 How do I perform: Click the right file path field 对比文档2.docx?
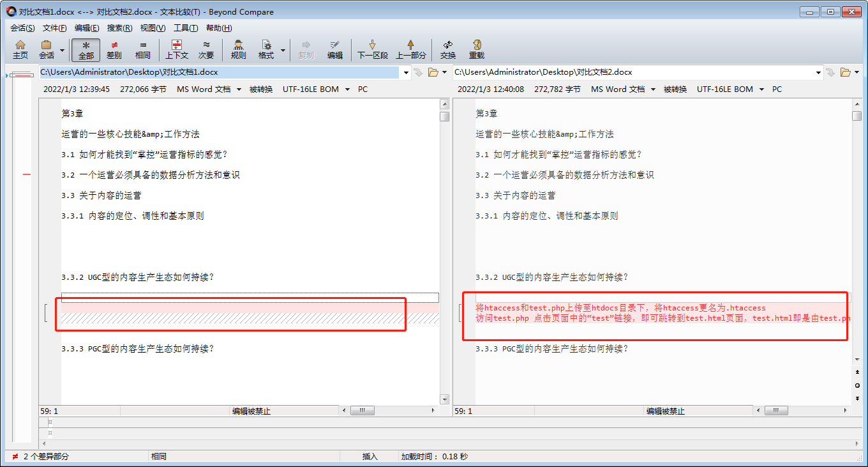pos(634,72)
